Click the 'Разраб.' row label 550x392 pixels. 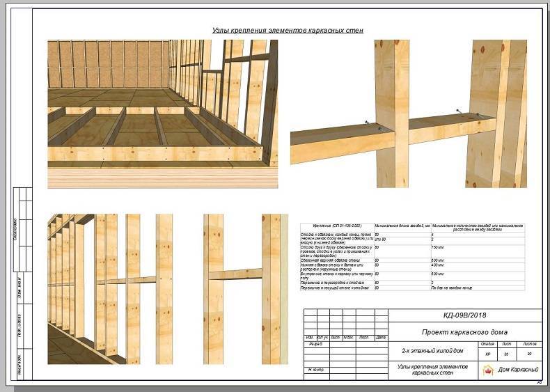click(x=316, y=344)
